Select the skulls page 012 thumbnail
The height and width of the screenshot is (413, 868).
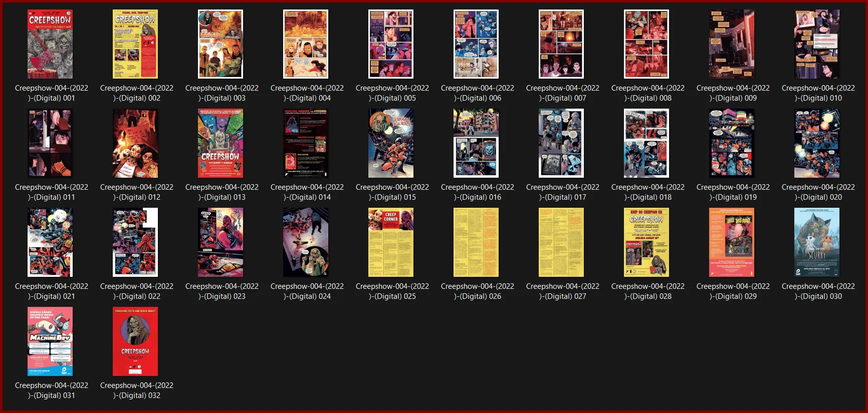[135, 143]
